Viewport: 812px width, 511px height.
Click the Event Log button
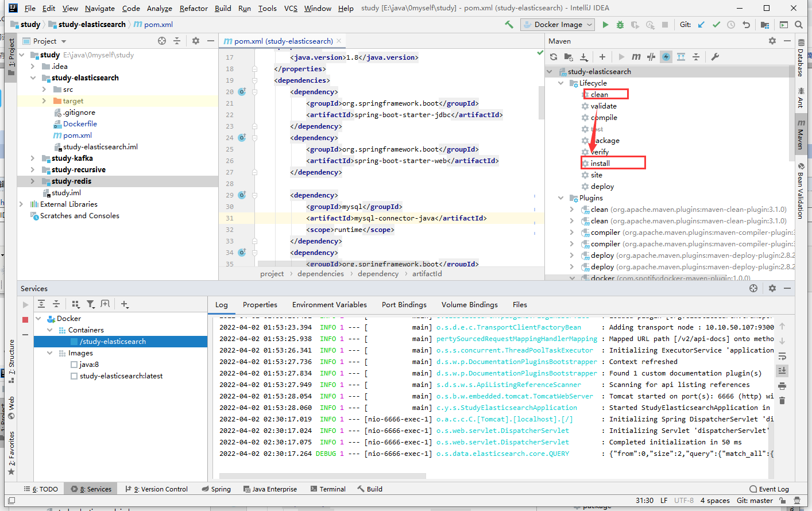click(769, 489)
